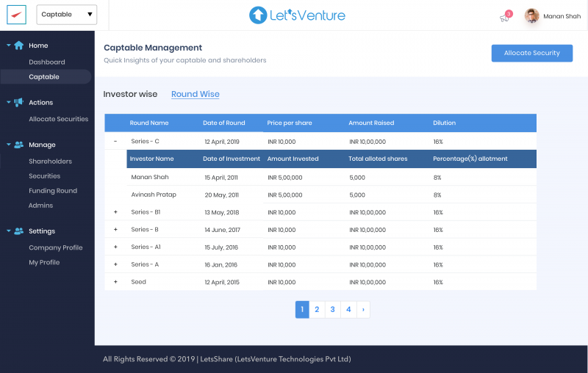Click investor Manan Shah in table
This screenshot has height=373, width=588.
[150, 177]
